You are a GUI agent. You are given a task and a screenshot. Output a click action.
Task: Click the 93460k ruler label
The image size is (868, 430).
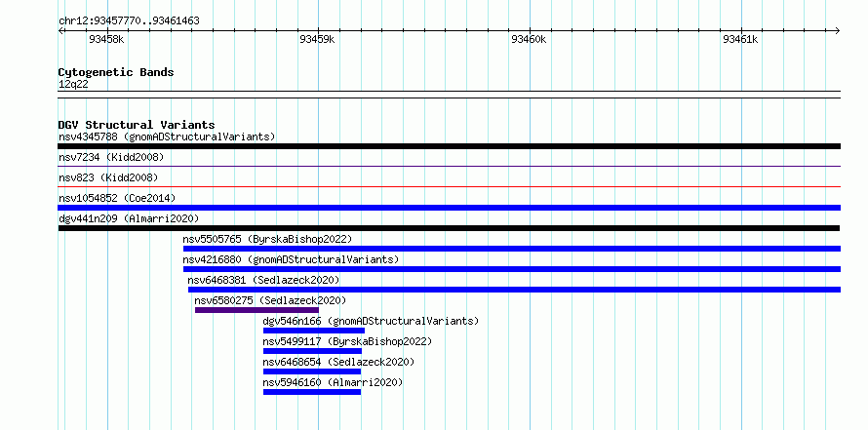tap(529, 39)
